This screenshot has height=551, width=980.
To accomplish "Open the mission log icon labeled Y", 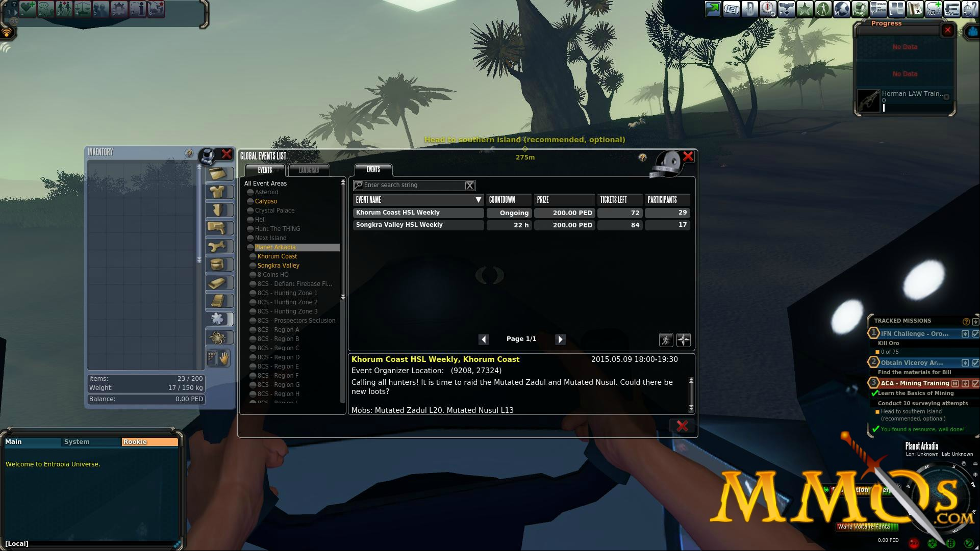I will click(x=878, y=9).
